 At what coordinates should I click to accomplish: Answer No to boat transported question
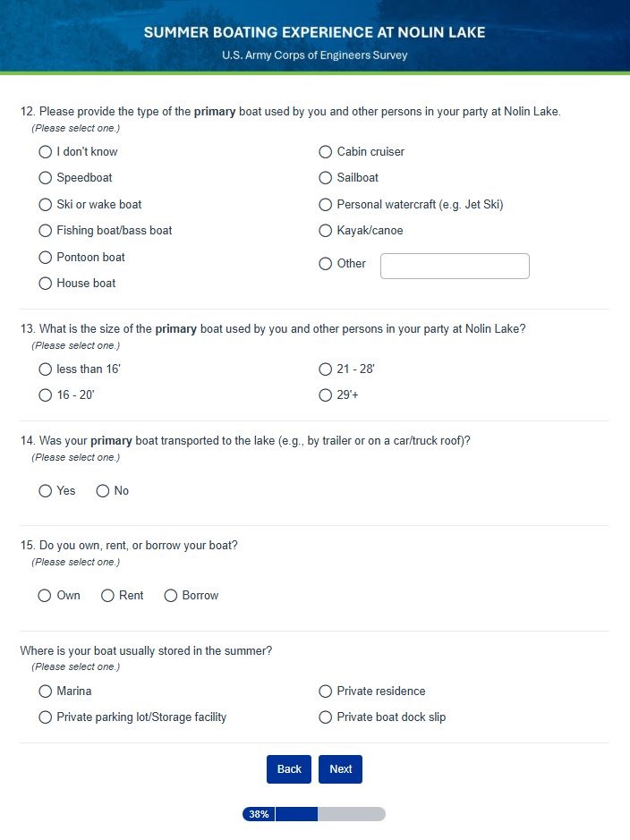point(103,491)
